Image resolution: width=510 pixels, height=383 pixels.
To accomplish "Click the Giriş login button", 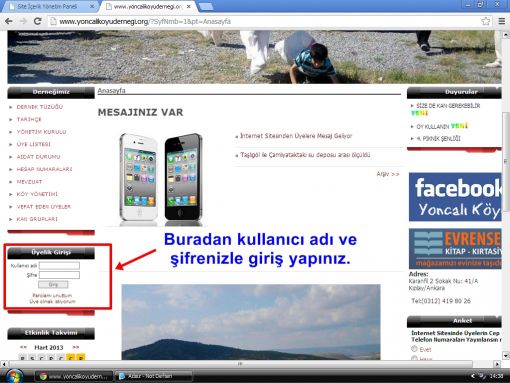I will 53,285.
